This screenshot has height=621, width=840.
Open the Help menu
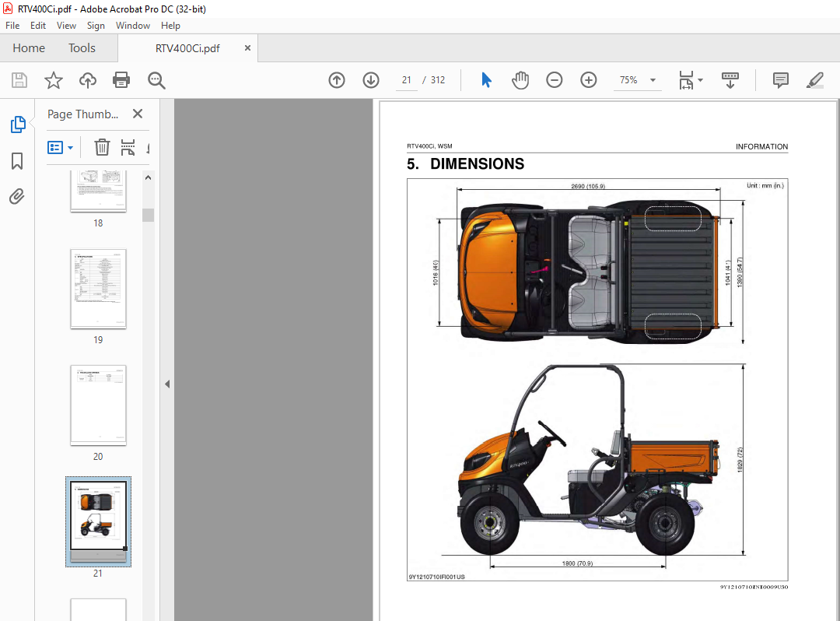pyautogui.click(x=170, y=25)
